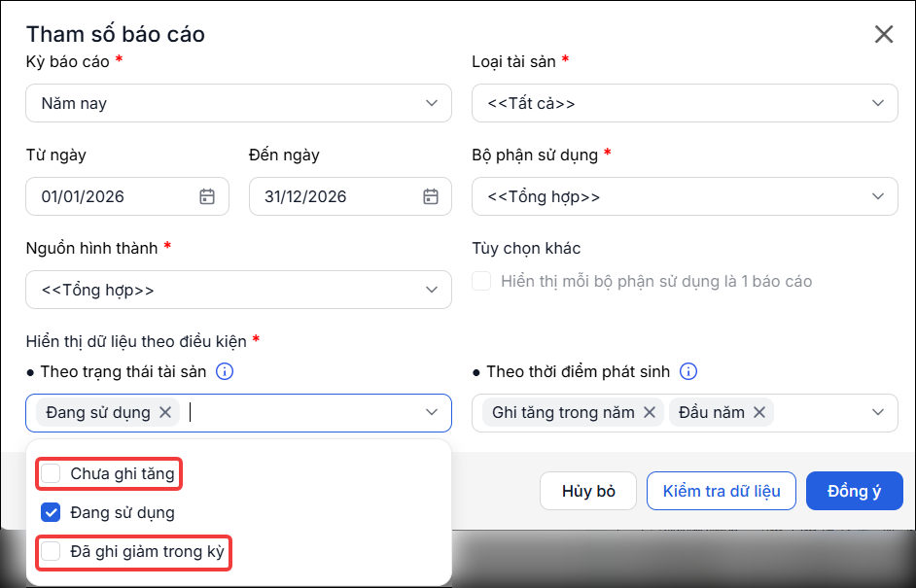Collapse the Theo trạng thái tài sản dropdown arrow
Viewport: 916px width, 588px height.
click(x=431, y=412)
